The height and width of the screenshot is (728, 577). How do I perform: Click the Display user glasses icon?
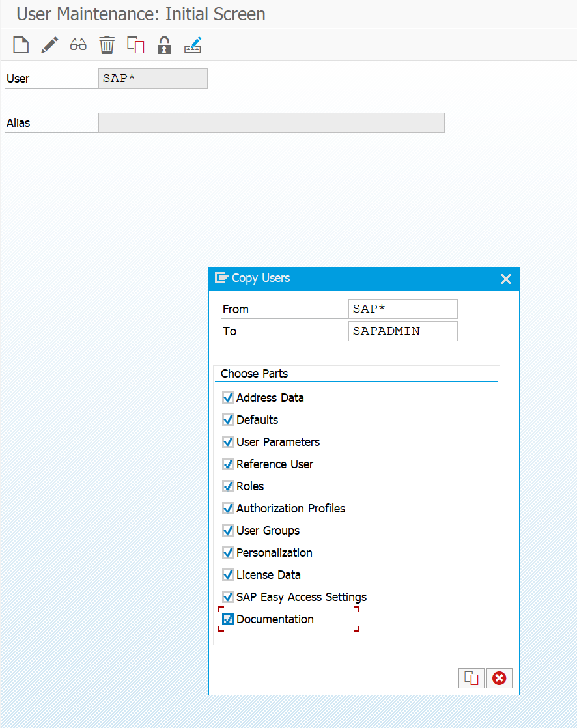tap(78, 45)
